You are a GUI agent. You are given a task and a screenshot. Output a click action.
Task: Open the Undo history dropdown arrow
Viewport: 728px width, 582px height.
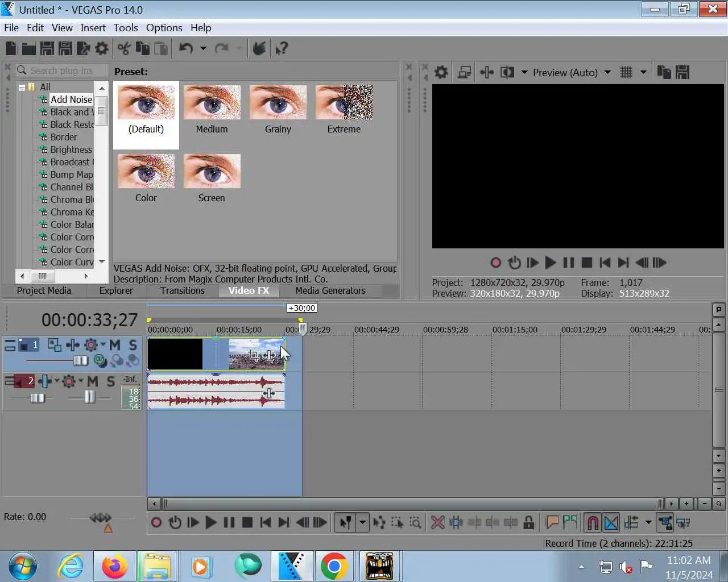coord(203,48)
